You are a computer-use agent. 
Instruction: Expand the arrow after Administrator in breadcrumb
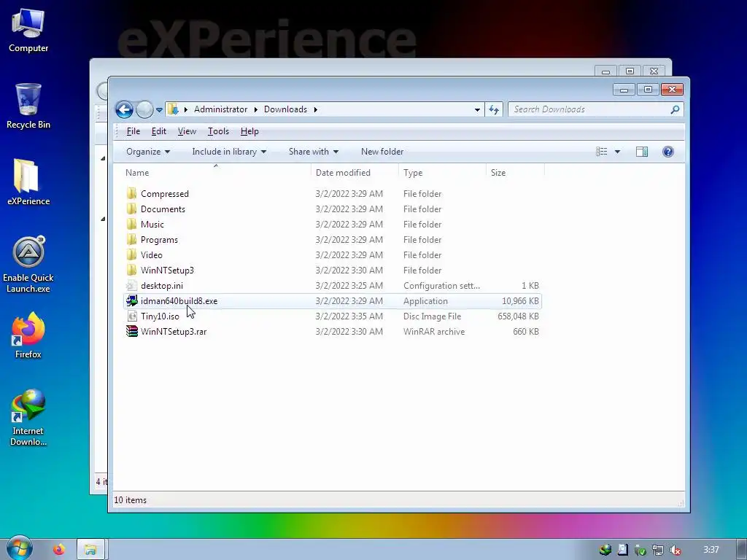pos(256,109)
